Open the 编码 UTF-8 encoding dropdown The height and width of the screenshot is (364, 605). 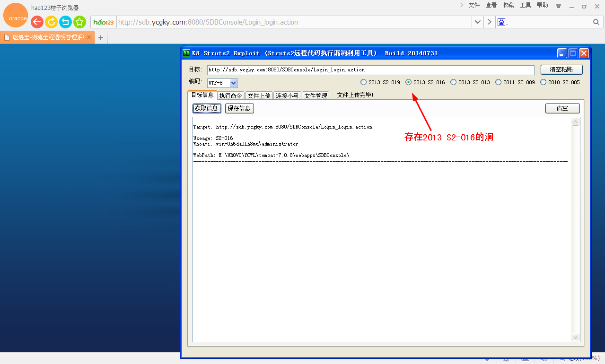pos(233,83)
